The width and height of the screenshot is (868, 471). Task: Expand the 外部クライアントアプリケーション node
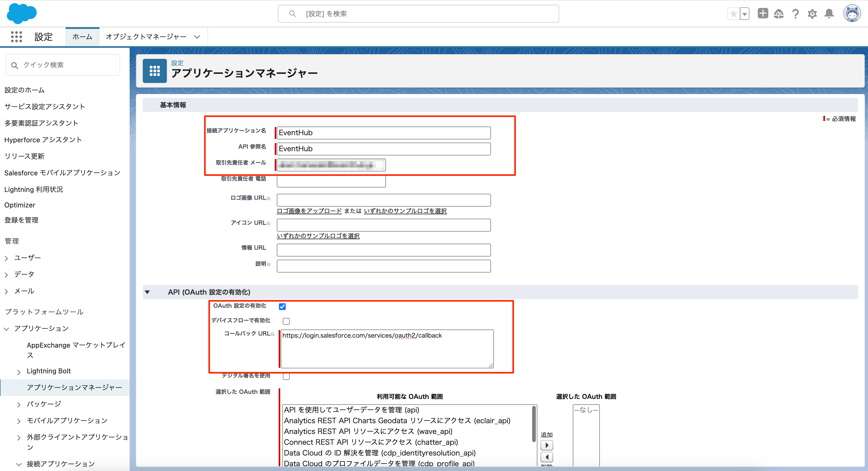pyautogui.click(x=19, y=438)
